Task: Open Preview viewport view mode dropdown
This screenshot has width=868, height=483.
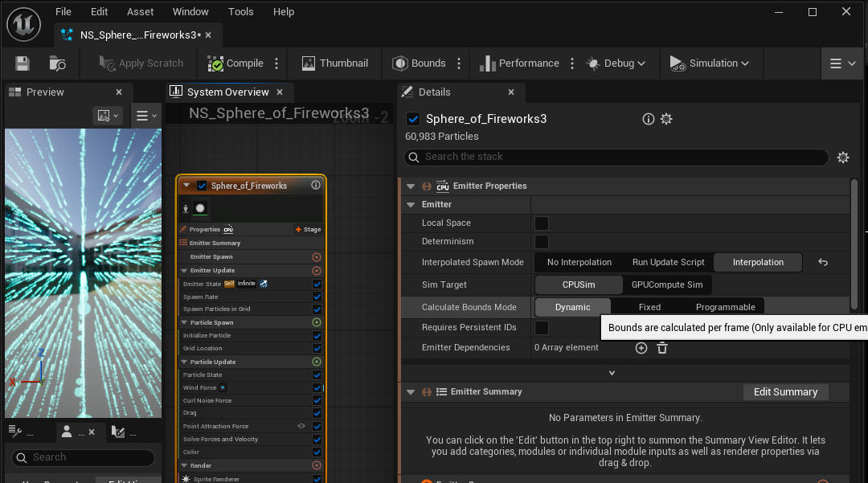Action: click(108, 116)
